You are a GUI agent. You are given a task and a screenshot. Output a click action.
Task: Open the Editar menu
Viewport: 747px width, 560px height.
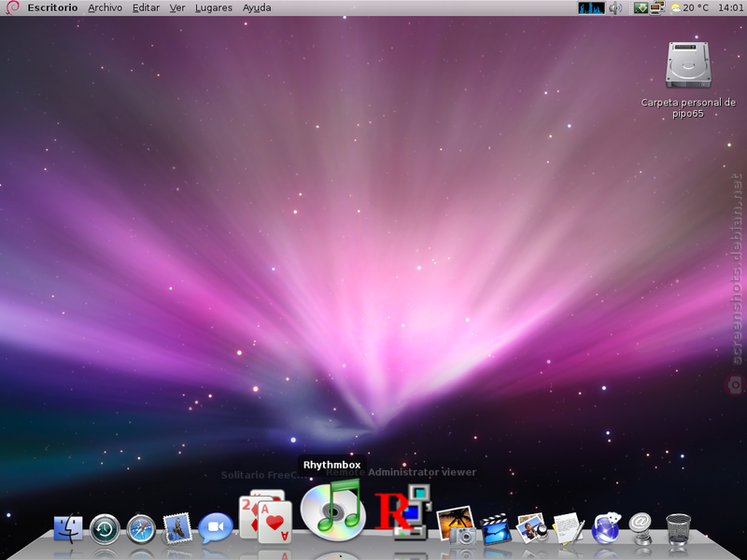coord(146,7)
